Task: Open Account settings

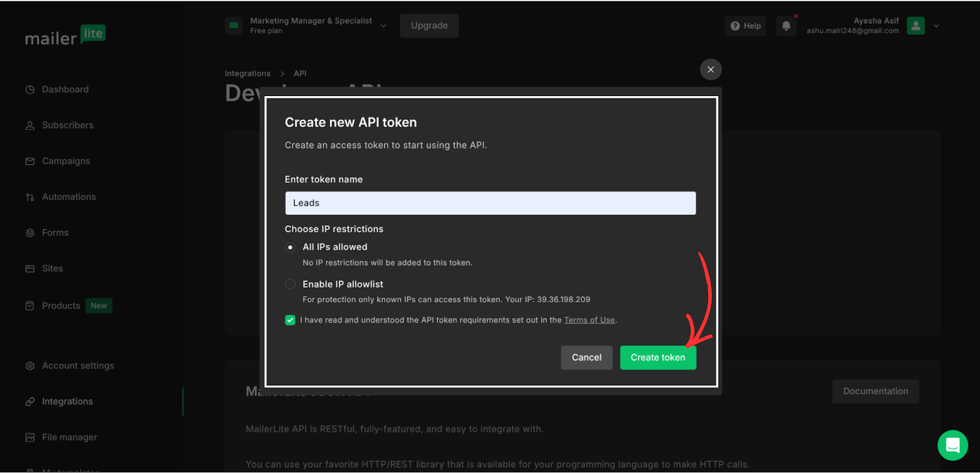Action: pyautogui.click(x=78, y=366)
